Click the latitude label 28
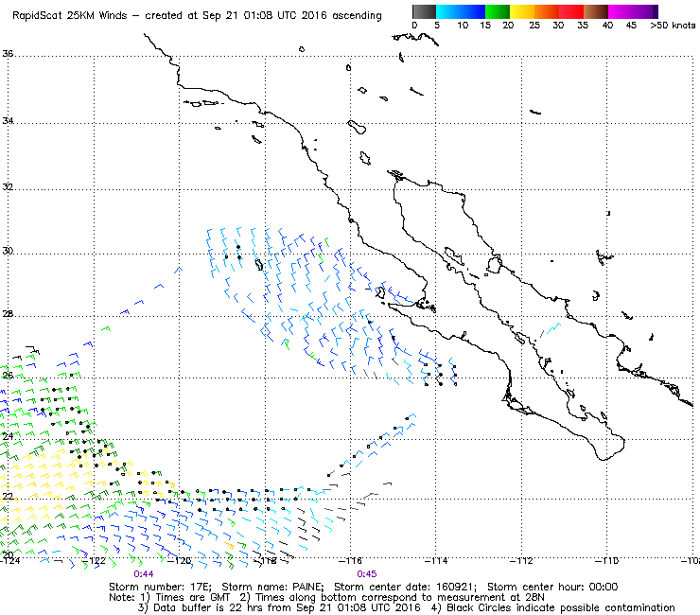Image resolution: width=700 pixels, height=615 pixels. [x=8, y=314]
